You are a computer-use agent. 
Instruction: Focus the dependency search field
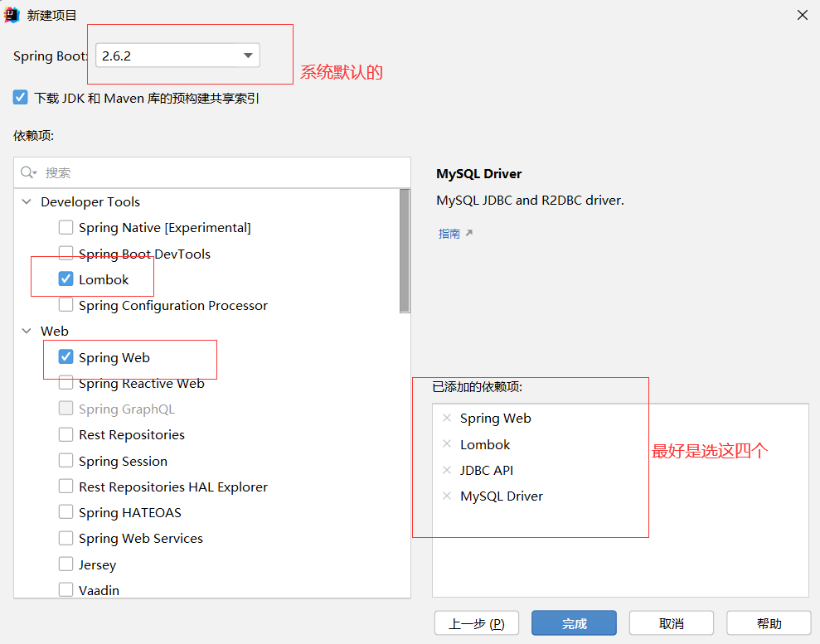[x=211, y=172]
